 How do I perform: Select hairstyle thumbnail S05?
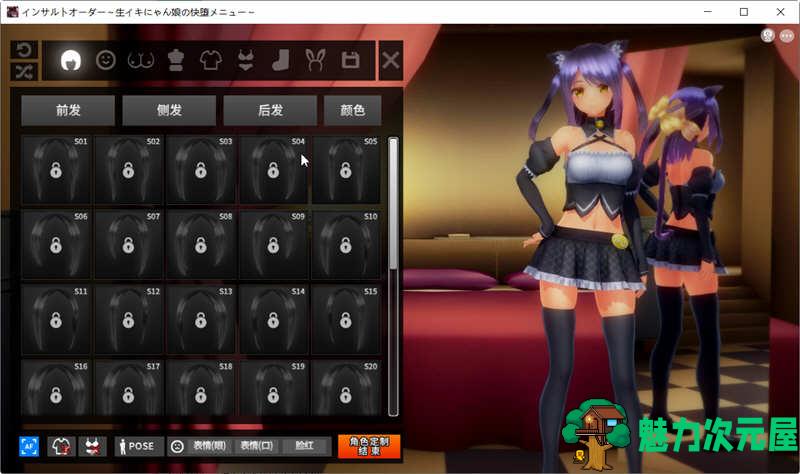[x=346, y=170]
